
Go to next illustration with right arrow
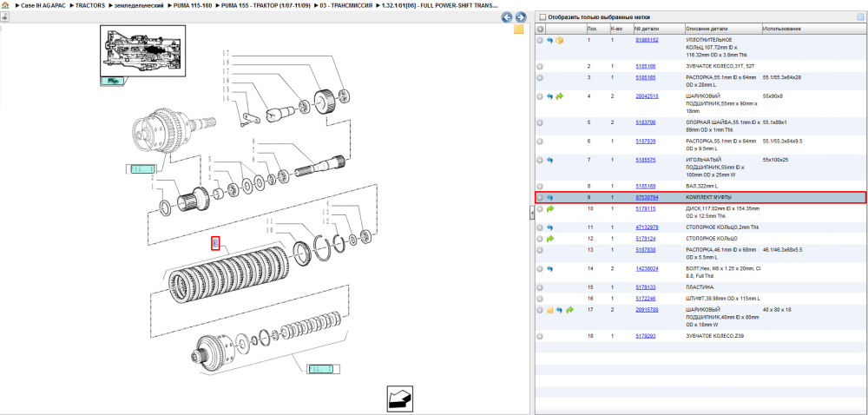click(520, 17)
